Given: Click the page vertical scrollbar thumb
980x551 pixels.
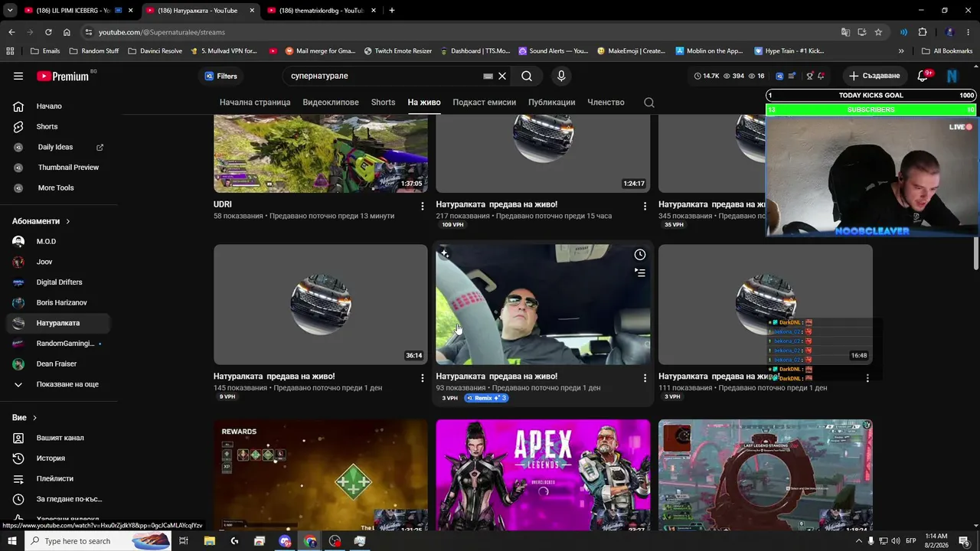Looking at the screenshot, I should (x=976, y=253).
